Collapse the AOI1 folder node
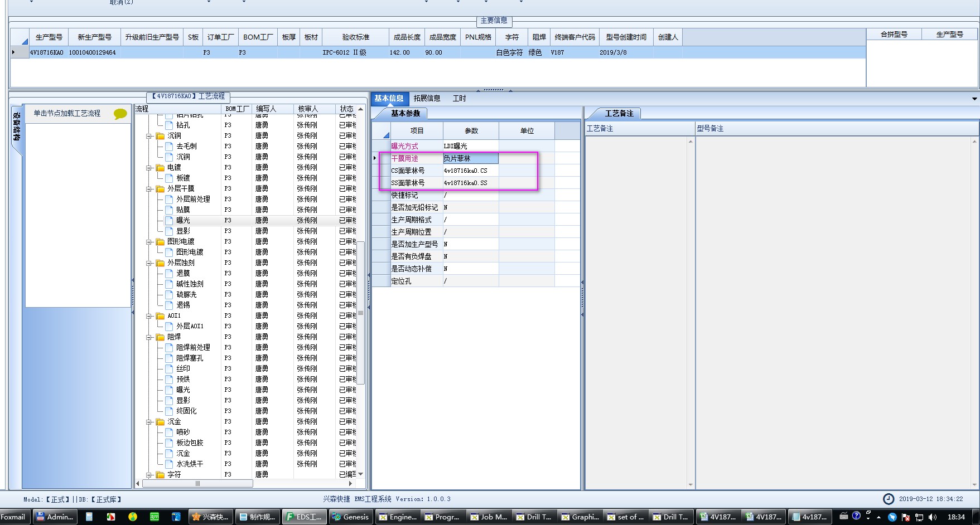The width and height of the screenshot is (980, 525). tap(149, 316)
